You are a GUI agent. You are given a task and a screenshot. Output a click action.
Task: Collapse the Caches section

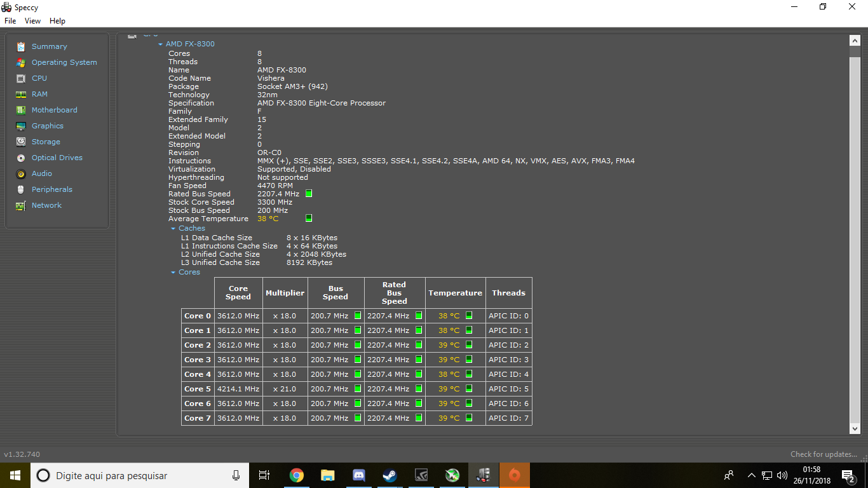tap(173, 229)
